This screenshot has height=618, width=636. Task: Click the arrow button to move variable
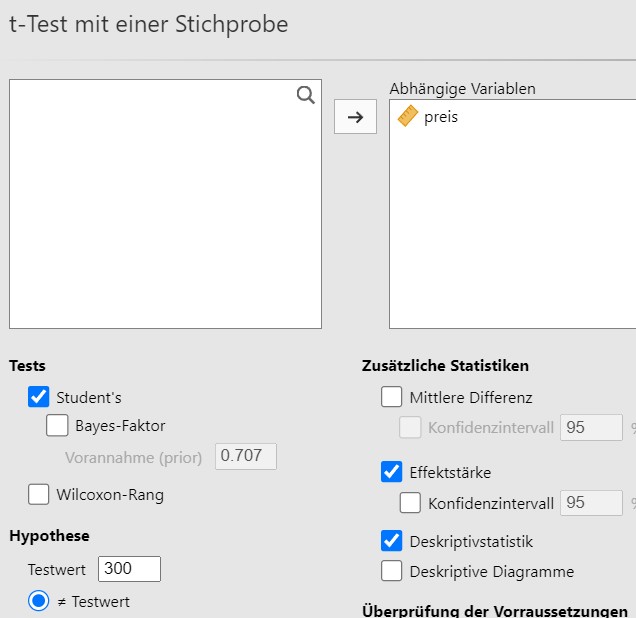point(355,117)
